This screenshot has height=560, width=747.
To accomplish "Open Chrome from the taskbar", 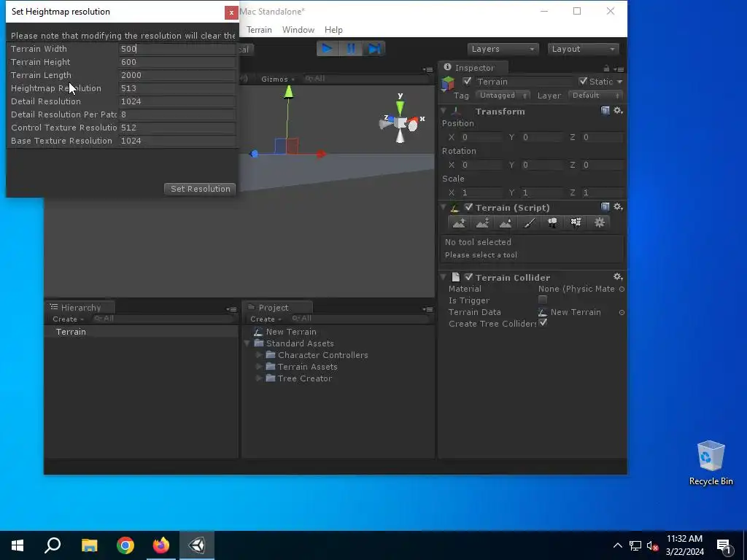I will [x=125, y=545].
